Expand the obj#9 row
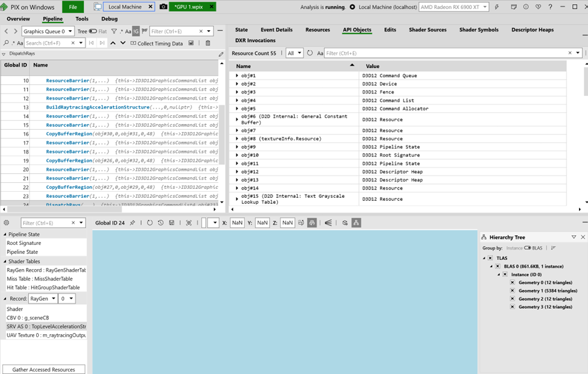This screenshot has height=374, width=588. [237, 147]
